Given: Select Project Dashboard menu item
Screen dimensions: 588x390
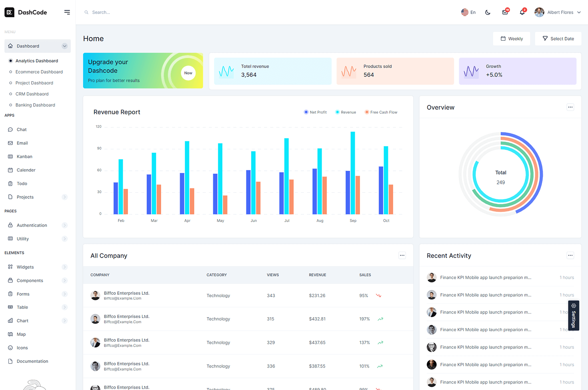Looking at the screenshot, I should [x=34, y=83].
